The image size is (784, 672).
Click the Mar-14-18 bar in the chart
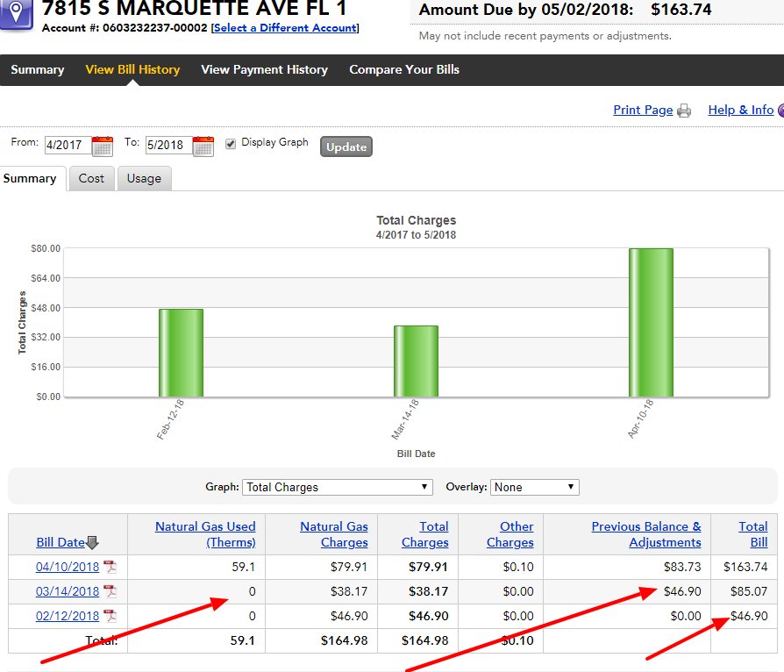tap(416, 361)
